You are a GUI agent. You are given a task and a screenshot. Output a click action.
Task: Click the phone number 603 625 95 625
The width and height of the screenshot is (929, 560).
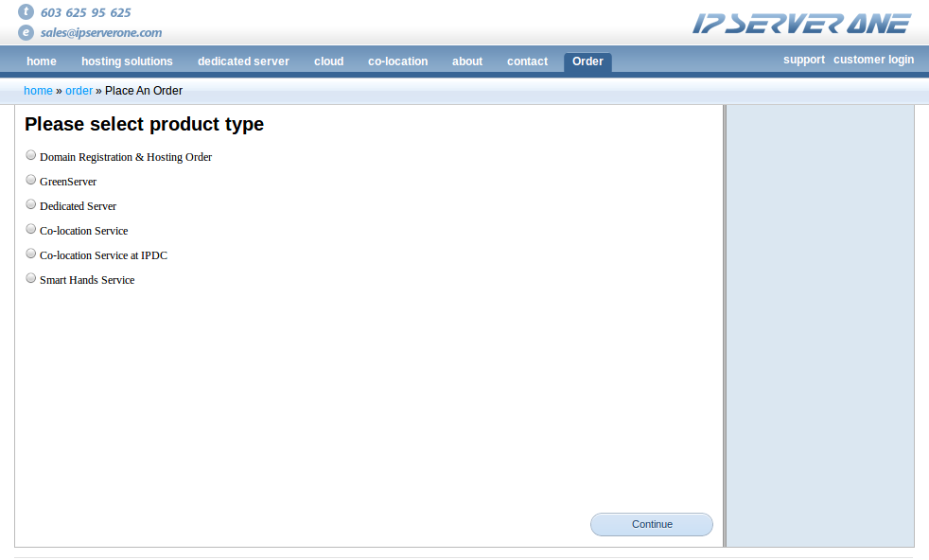[86, 12]
